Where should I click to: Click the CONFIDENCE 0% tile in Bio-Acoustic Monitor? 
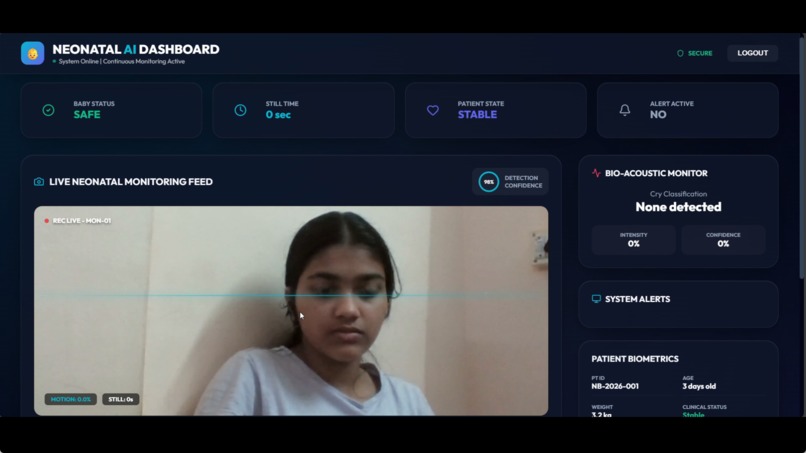723,240
